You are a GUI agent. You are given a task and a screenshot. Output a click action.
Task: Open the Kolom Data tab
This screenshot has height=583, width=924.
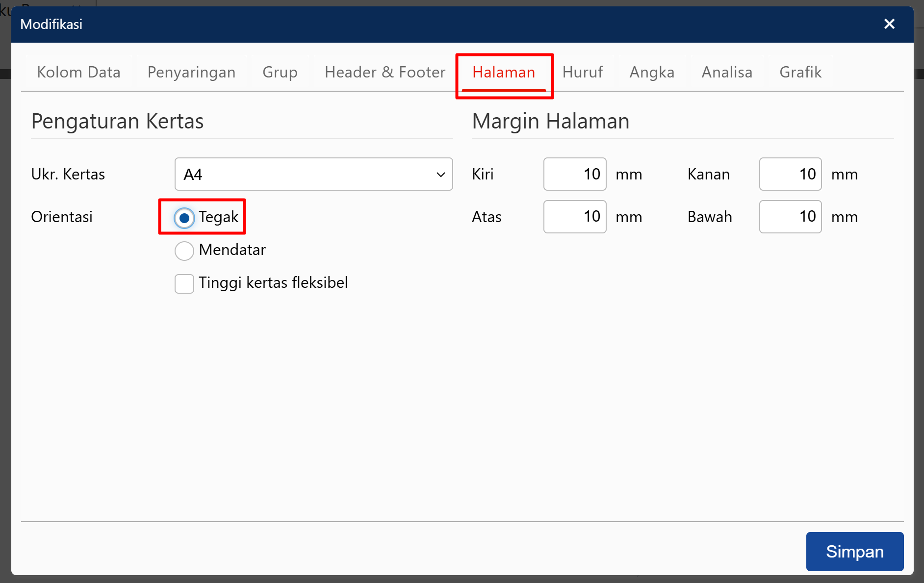click(78, 72)
